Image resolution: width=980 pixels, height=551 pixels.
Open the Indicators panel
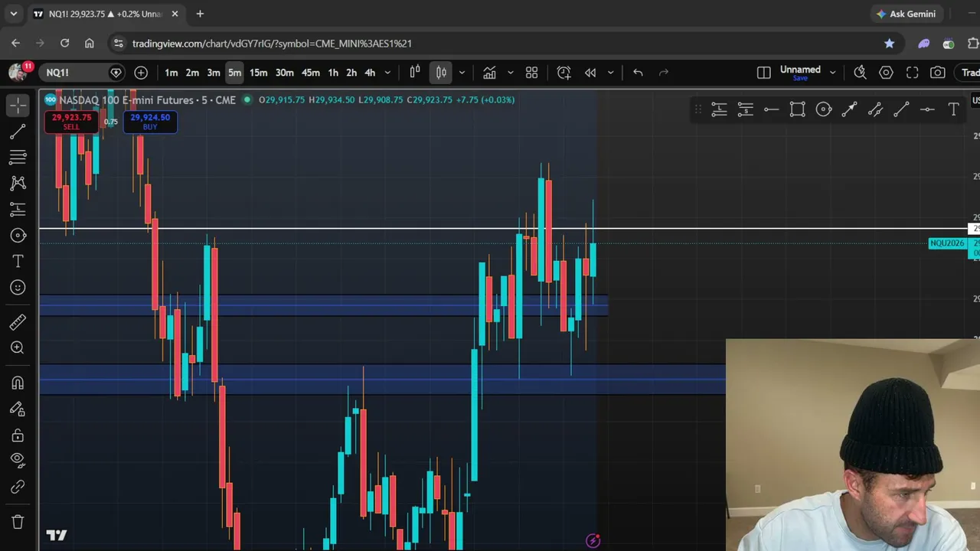click(489, 73)
